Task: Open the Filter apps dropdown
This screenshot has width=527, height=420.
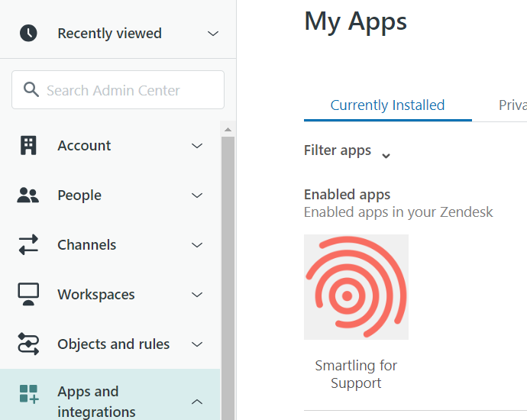Action: 348,151
